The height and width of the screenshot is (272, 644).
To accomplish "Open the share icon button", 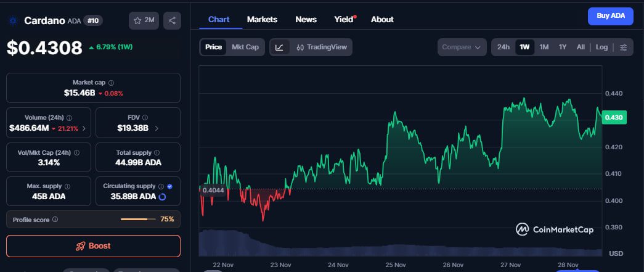I will [172, 20].
